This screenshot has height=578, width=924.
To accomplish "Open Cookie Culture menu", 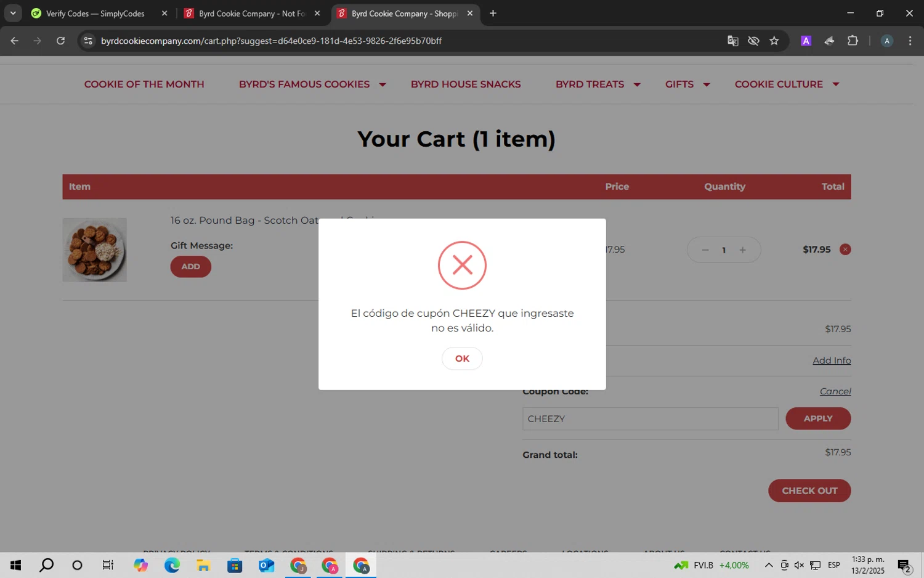I will pyautogui.click(x=779, y=84).
